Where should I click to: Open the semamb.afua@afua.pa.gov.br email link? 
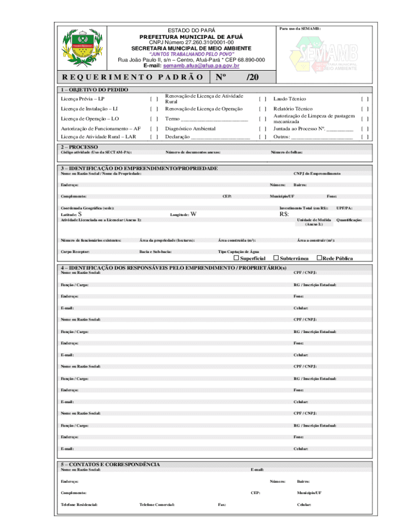coord(201,66)
